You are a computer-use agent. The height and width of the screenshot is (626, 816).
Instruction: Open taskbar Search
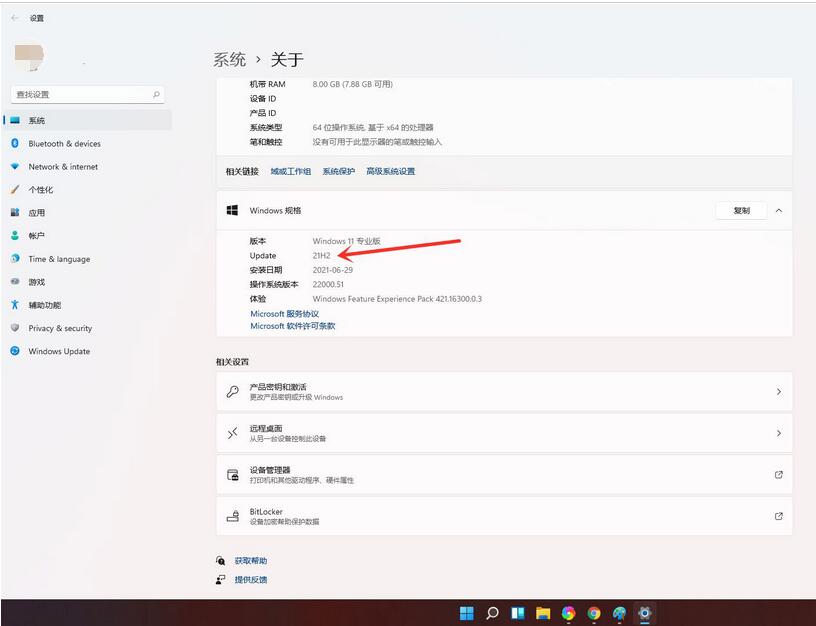coord(492,613)
